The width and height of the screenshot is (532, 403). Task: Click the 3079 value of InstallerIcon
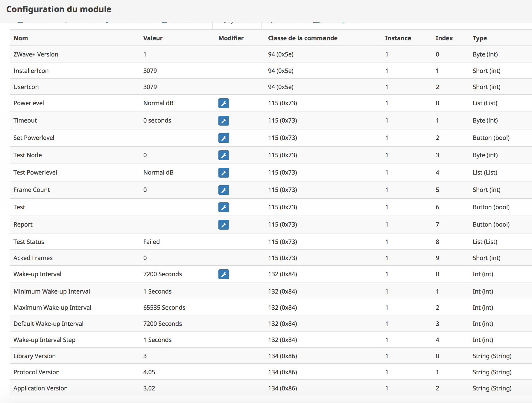click(150, 71)
